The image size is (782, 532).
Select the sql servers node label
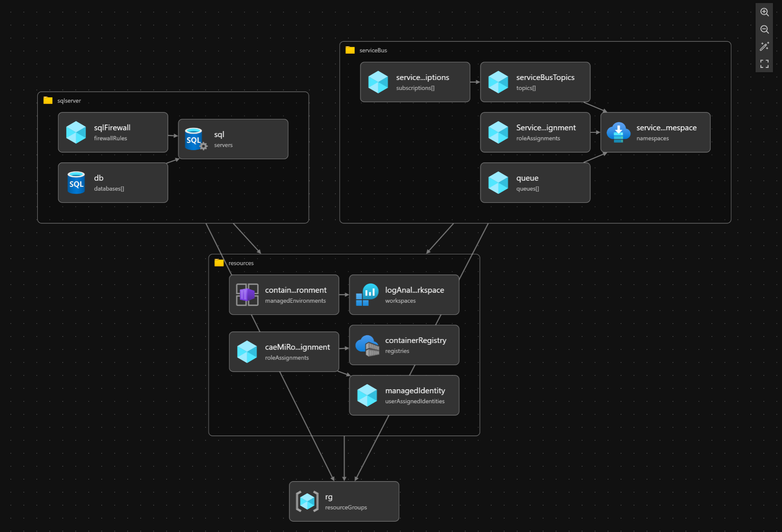point(219,135)
